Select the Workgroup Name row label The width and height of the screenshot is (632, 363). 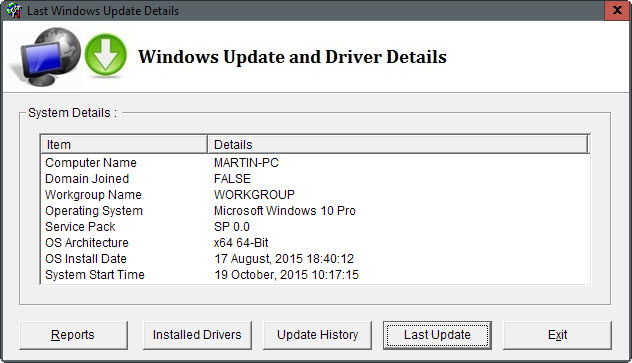point(93,195)
